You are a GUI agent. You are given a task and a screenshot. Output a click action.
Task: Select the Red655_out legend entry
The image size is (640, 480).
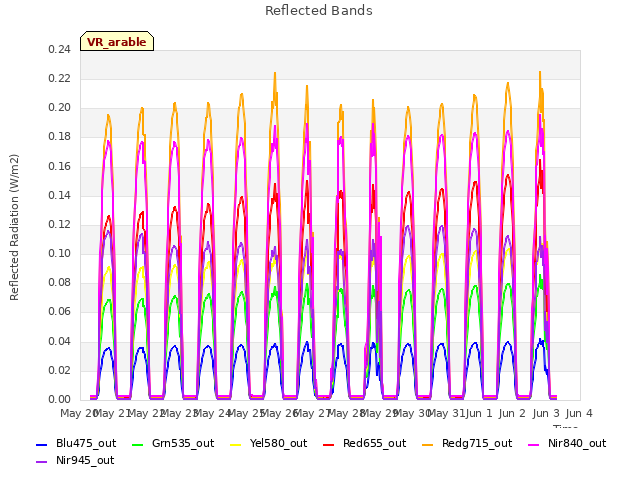tap(364, 444)
